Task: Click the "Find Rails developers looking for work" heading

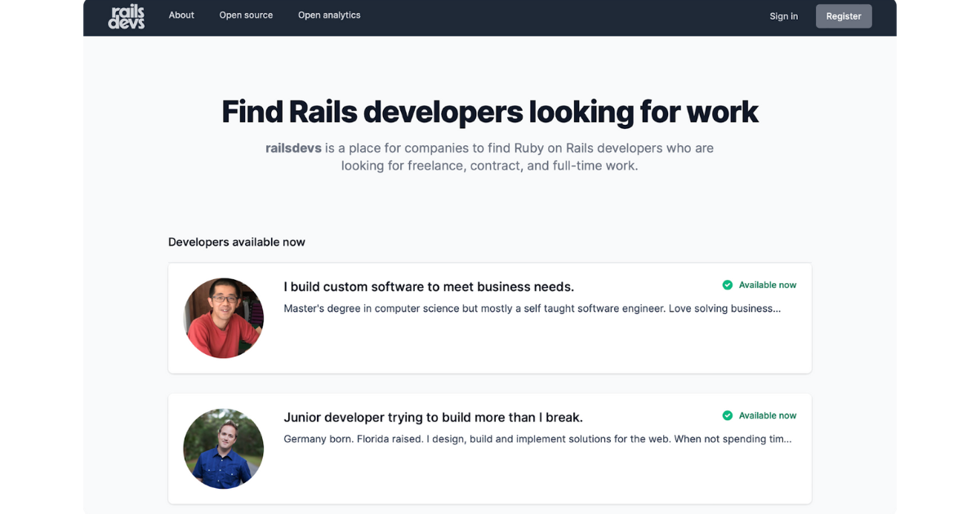Action: click(x=490, y=112)
